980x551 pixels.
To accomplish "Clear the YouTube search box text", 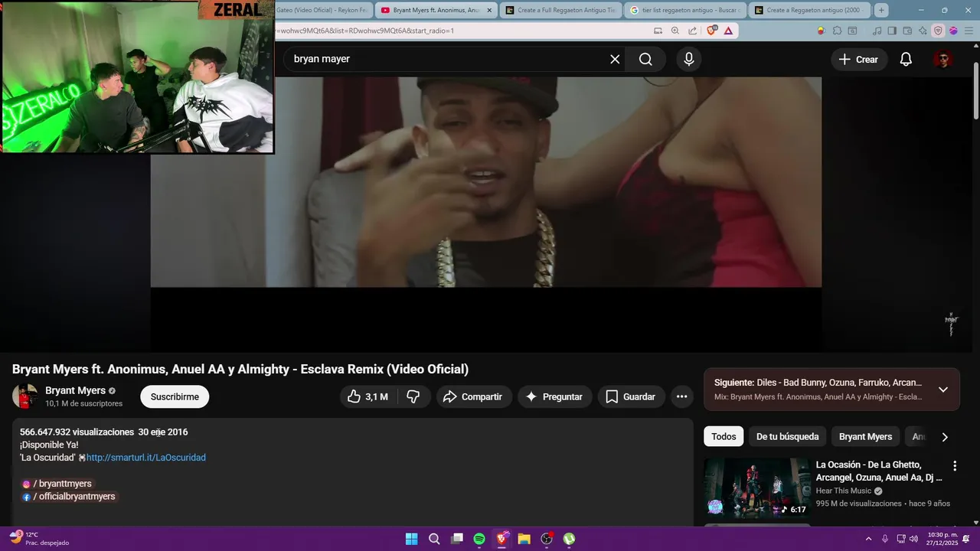I will (615, 59).
